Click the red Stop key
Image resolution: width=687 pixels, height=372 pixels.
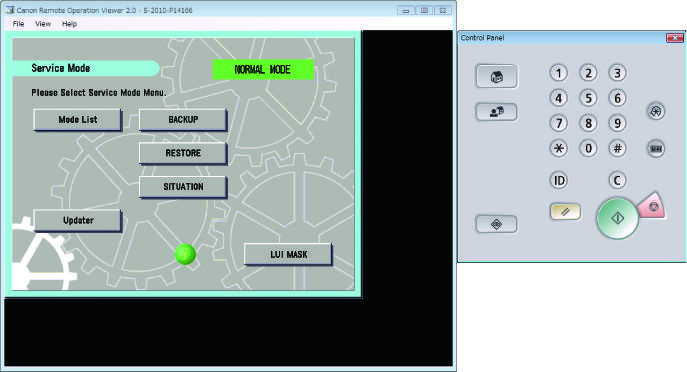652,206
